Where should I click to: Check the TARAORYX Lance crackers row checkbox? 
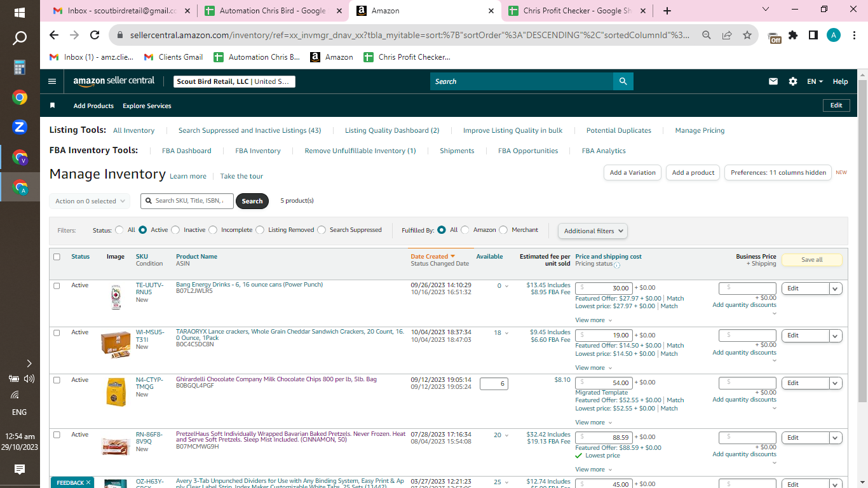pyautogui.click(x=57, y=332)
